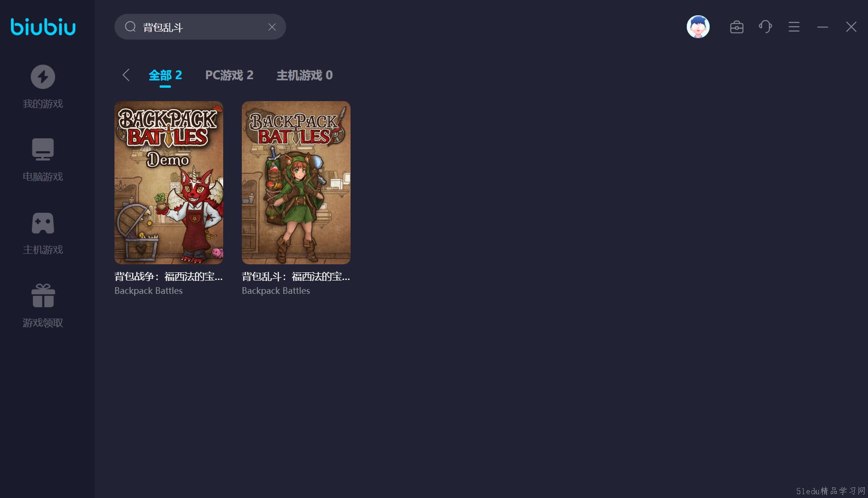The height and width of the screenshot is (498, 868).
Task: Go back with the left chevron
Action: pyautogui.click(x=126, y=75)
